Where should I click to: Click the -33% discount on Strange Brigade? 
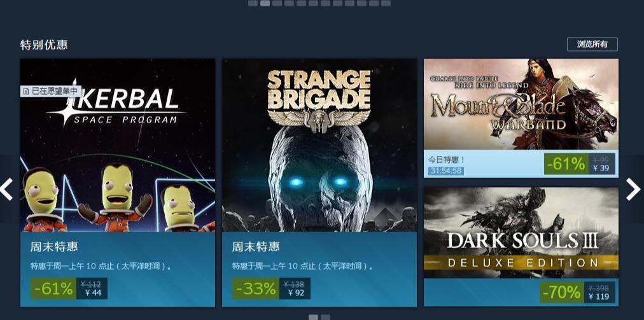coord(255,289)
